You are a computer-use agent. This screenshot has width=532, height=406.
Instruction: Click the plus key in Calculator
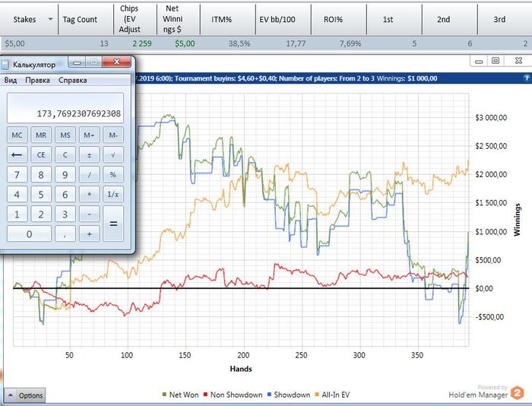[x=89, y=233]
